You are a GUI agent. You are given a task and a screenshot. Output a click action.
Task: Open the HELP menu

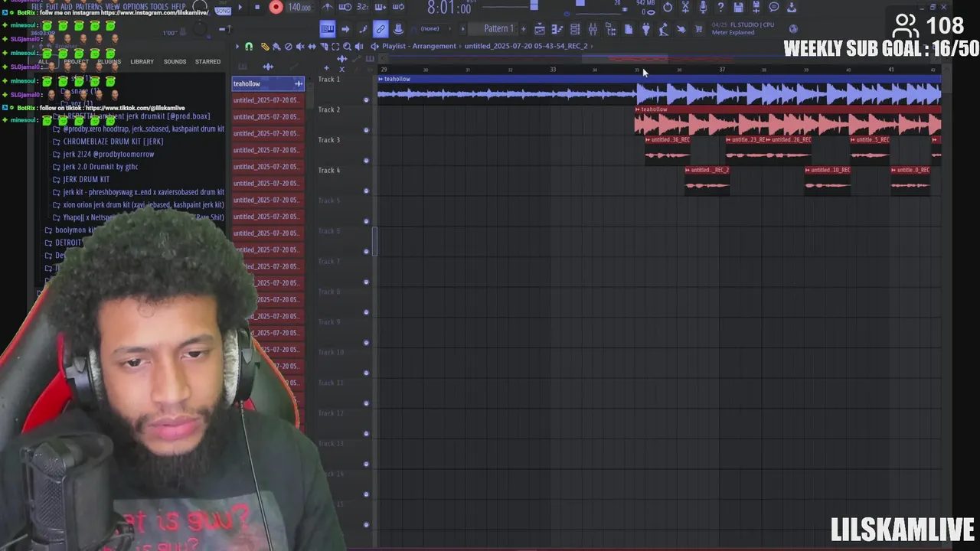178,7
